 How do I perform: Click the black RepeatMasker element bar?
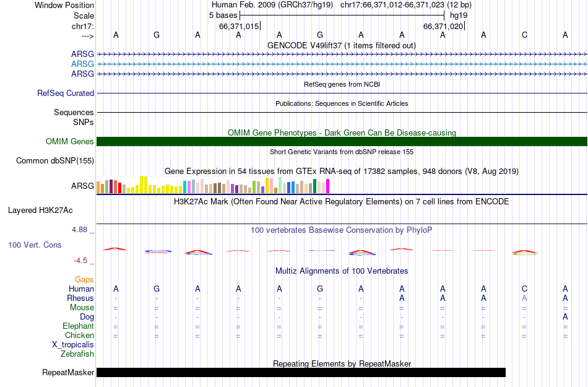[301, 372]
